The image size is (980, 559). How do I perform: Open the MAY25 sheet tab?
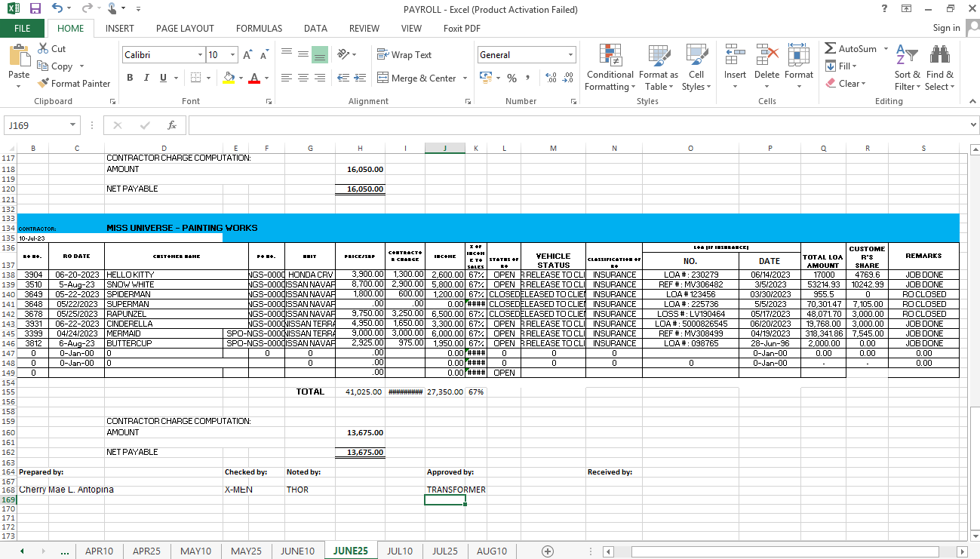pos(246,551)
